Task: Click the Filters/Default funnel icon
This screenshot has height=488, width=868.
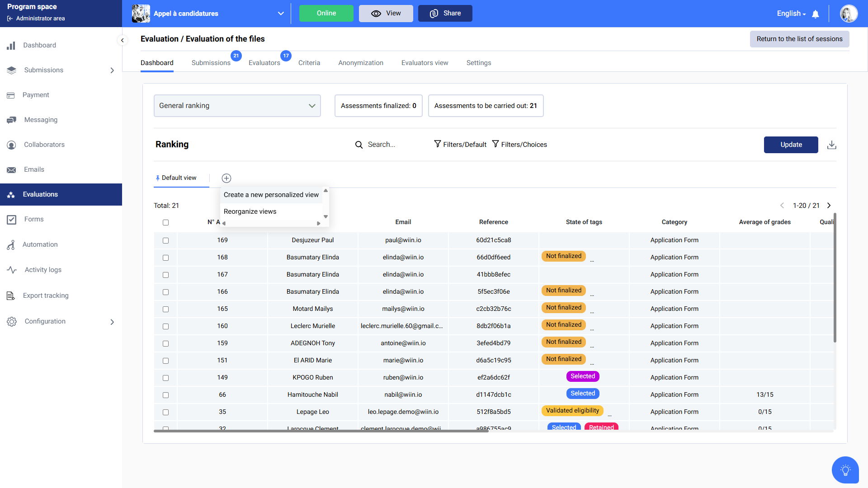Action: (x=437, y=144)
